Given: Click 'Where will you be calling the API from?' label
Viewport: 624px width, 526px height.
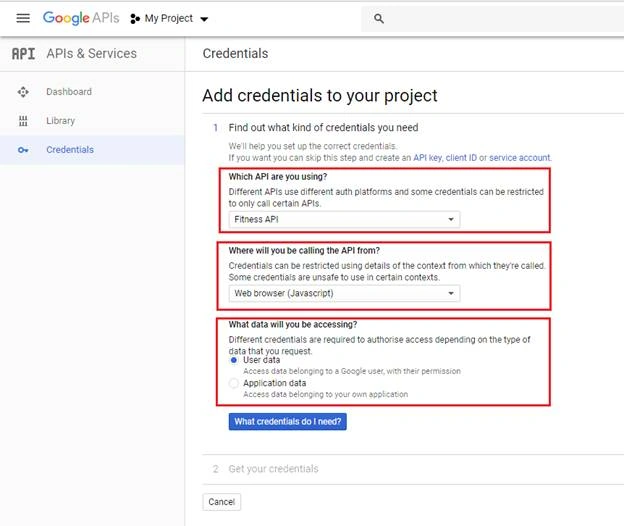Looking at the screenshot, I should click(x=304, y=251).
